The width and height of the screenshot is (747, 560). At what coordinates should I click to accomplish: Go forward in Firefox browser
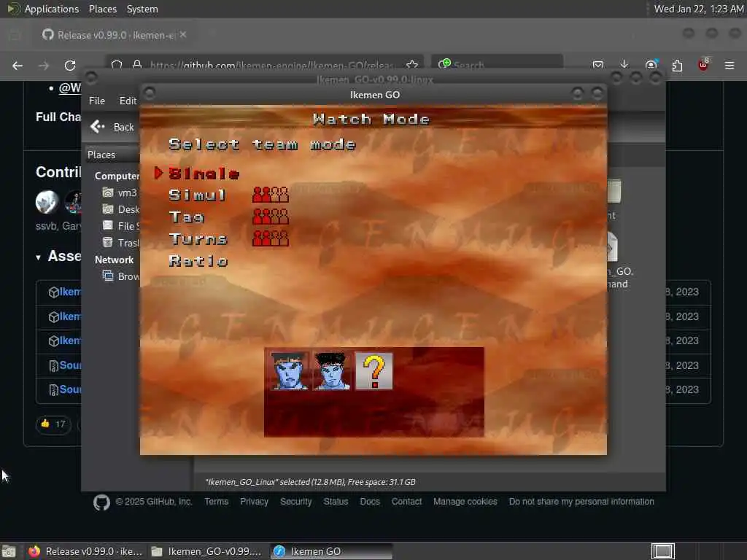[44, 66]
